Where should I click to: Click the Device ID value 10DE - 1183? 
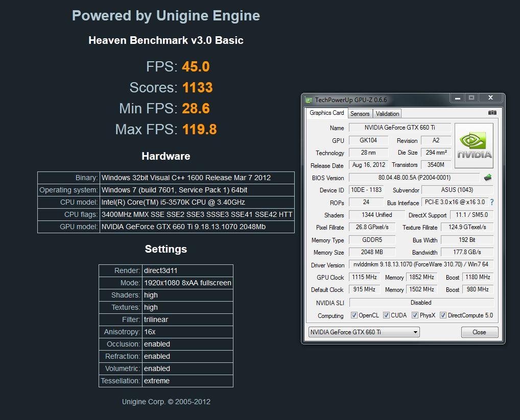(366, 190)
